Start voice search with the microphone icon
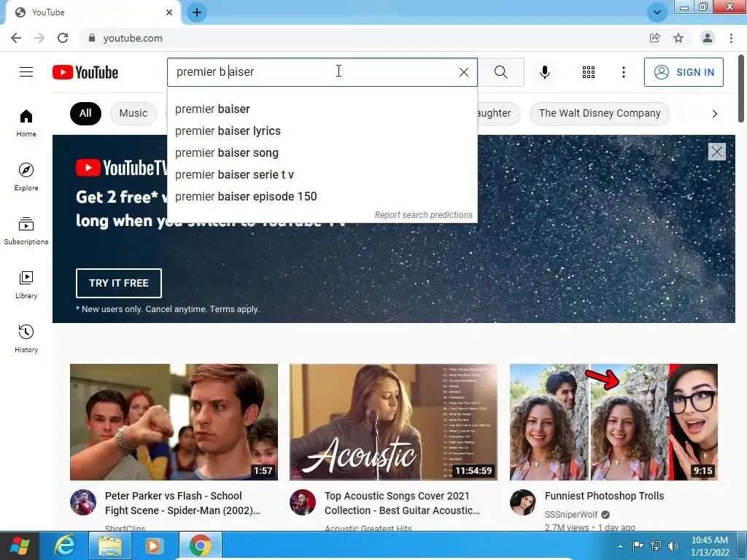The width and height of the screenshot is (747, 560). pyautogui.click(x=544, y=72)
